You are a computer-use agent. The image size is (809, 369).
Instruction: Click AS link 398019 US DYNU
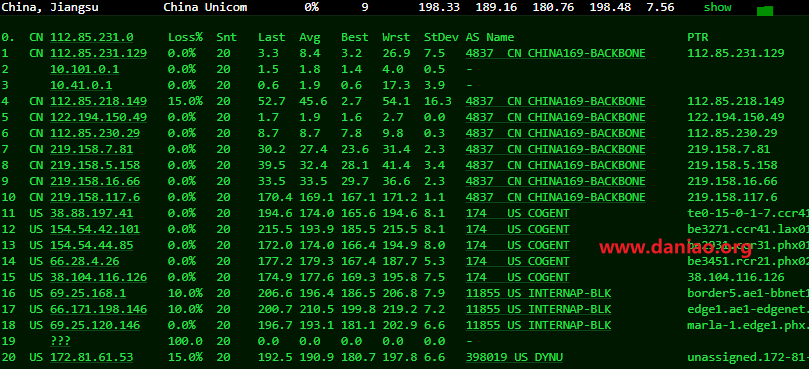[x=514, y=357]
